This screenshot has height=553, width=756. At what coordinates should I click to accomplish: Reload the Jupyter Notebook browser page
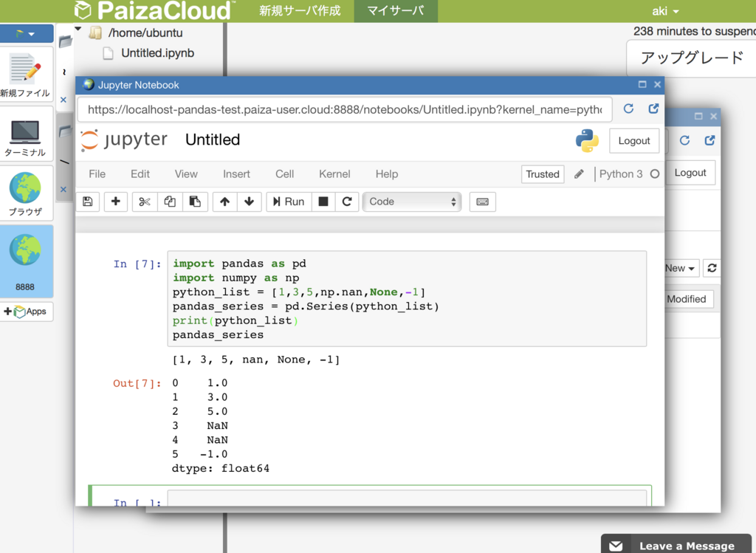click(628, 109)
